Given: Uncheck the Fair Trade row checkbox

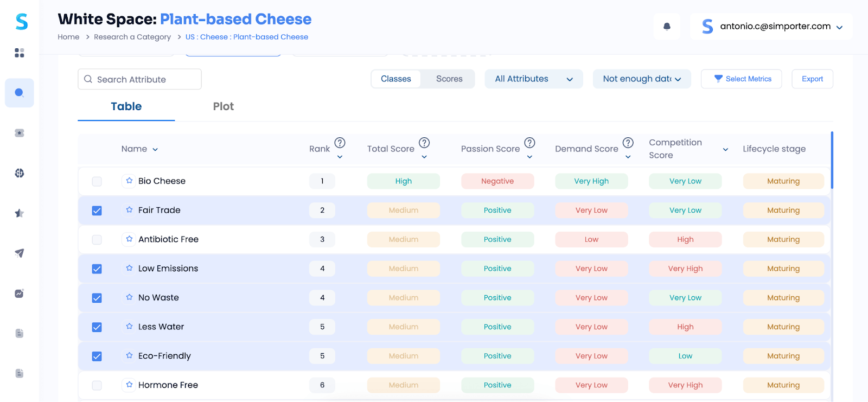Looking at the screenshot, I should (x=97, y=210).
